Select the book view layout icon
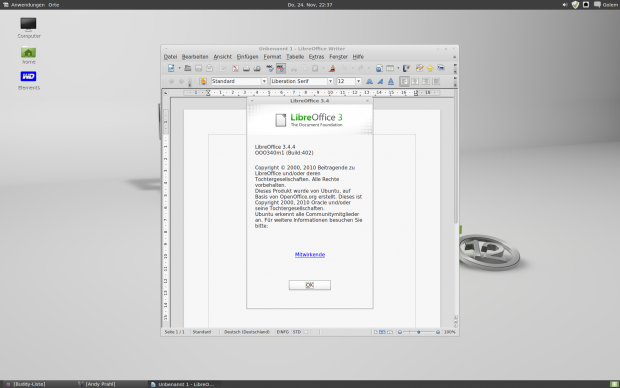This screenshot has height=388, width=620. [x=390, y=332]
